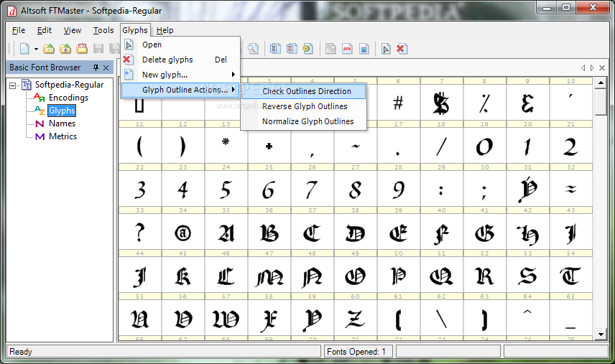Viewport: 615px width, 364px height.
Task: Click the scrollbar down arrow of glyph grid
Action: (601, 335)
